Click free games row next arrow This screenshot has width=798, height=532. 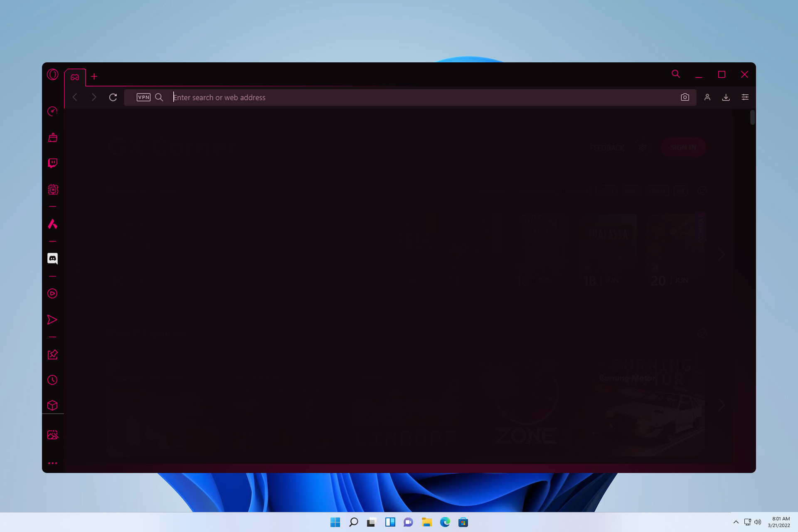[x=722, y=404]
